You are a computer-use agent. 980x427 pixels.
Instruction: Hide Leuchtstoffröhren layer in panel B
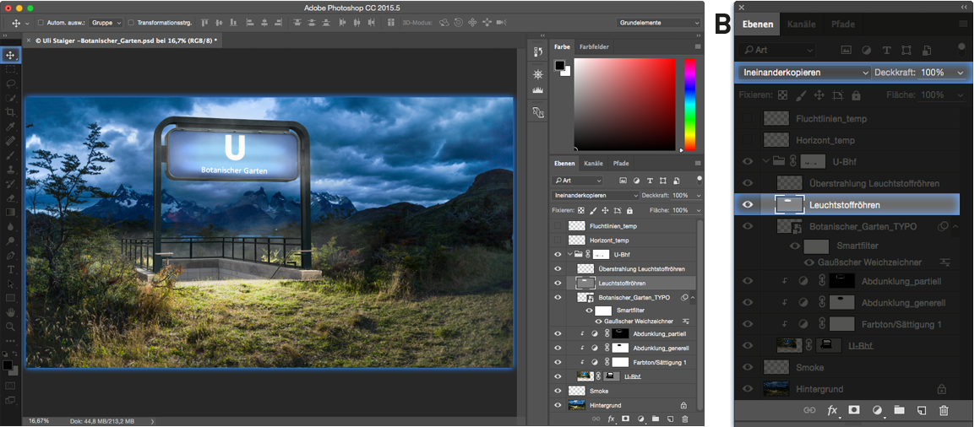pyautogui.click(x=748, y=205)
